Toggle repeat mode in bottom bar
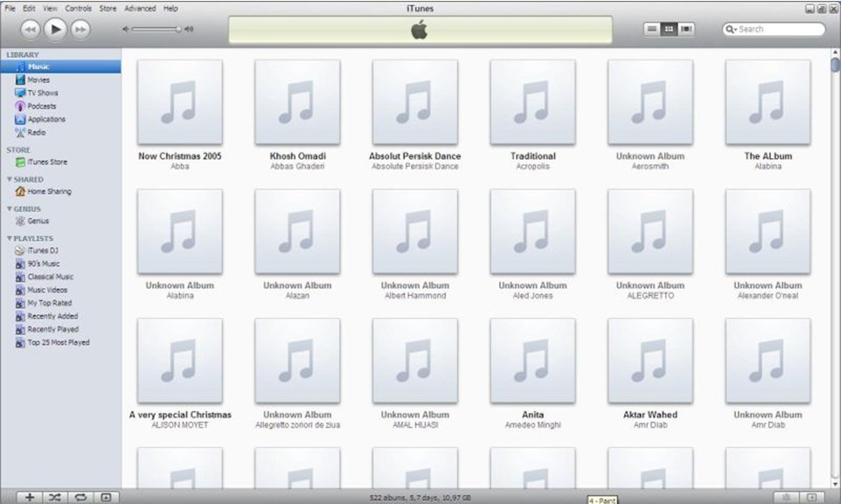The height and width of the screenshot is (504, 841). (x=80, y=497)
